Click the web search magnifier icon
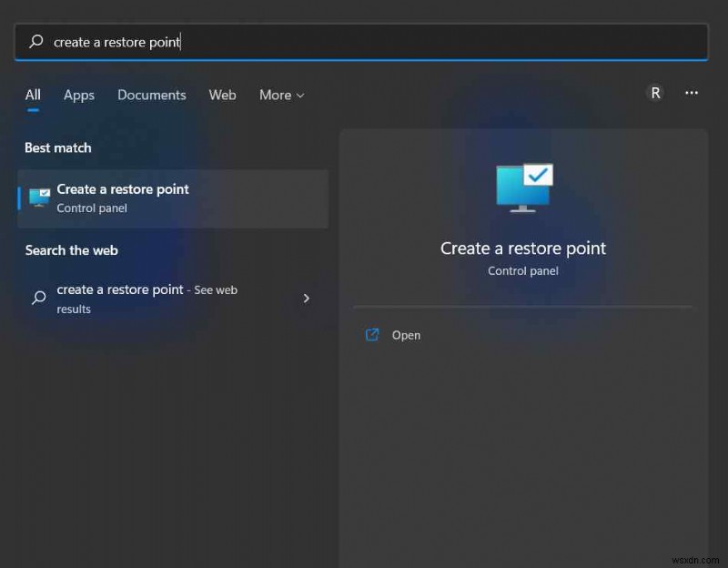728x568 pixels. tap(37, 298)
